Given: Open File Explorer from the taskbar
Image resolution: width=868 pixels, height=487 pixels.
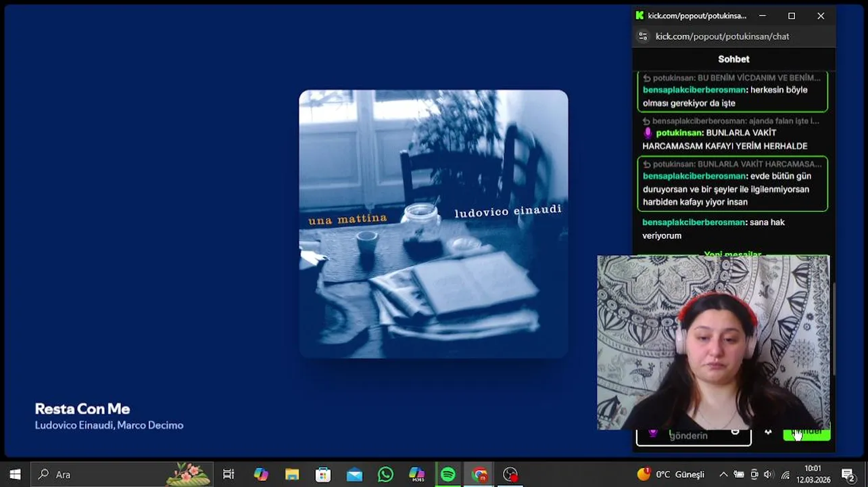Looking at the screenshot, I should click(292, 474).
